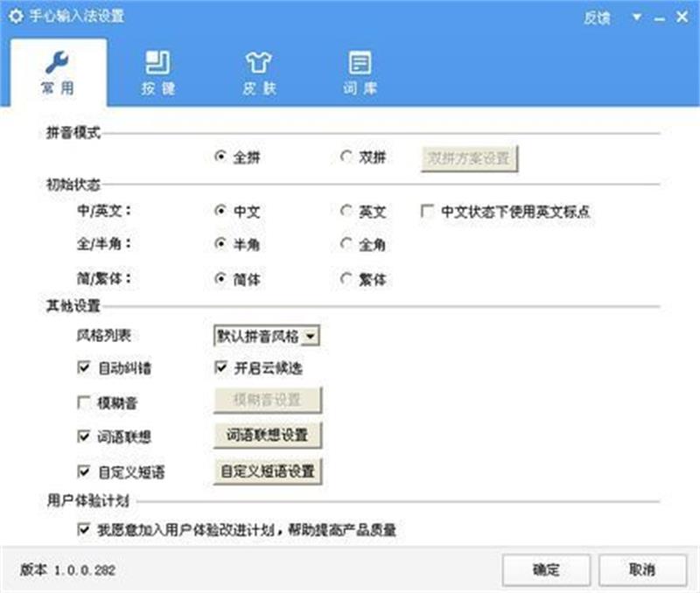Viewport: 700px width, 593px height.
Task: Select the 全拼 radio button
Action: [220, 157]
